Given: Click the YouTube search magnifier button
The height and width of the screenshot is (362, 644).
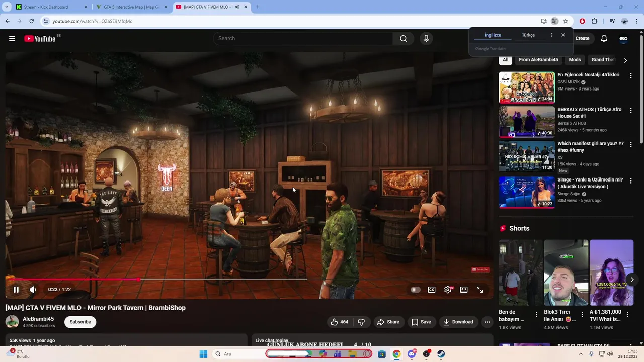Looking at the screenshot, I should click(404, 39).
